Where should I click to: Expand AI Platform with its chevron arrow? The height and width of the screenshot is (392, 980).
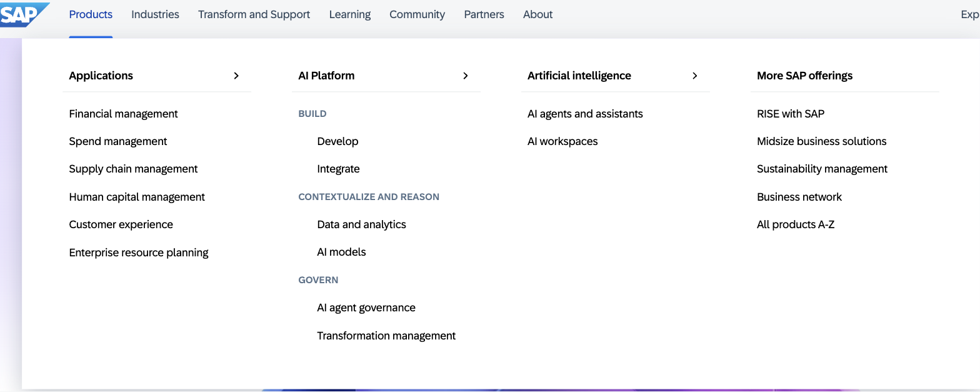click(466, 76)
